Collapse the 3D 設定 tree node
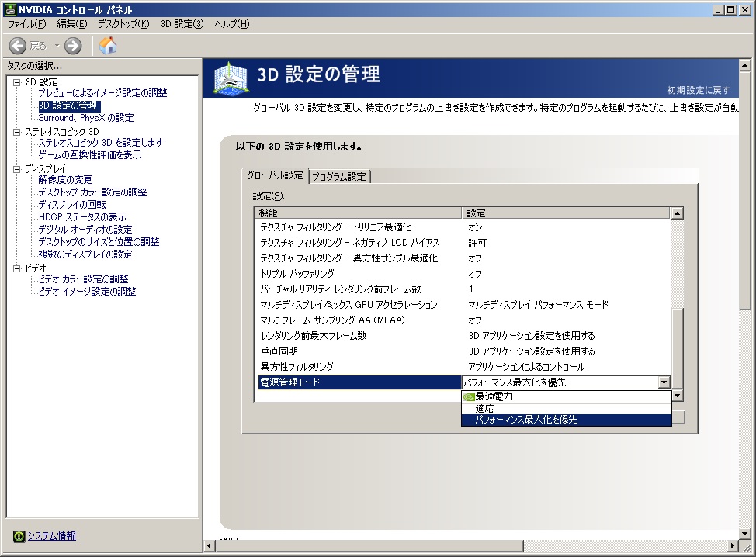Image resolution: width=756 pixels, height=557 pixels. coord(17,82)
